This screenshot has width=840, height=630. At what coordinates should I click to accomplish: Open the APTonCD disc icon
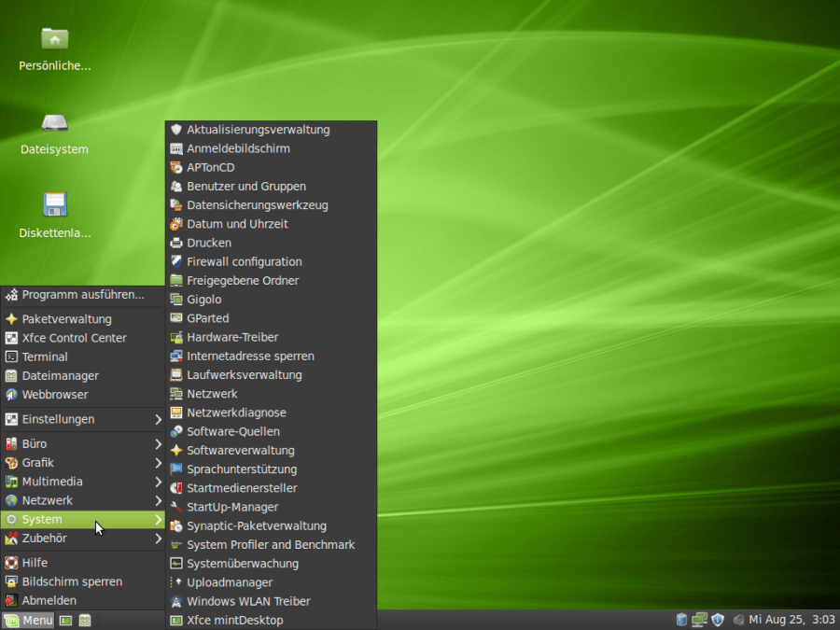click(x=176, y=167)
